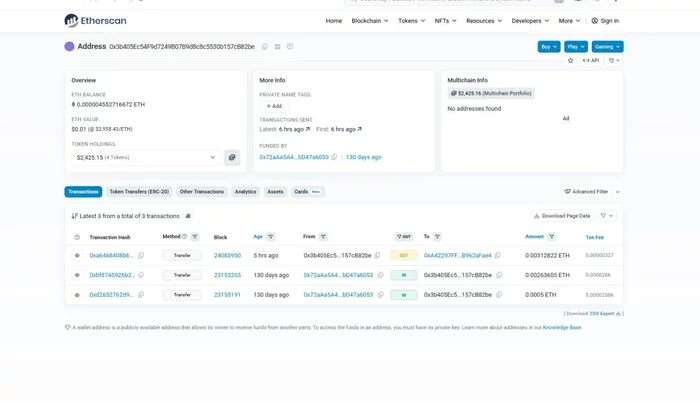This screenshot has width=700, height=401.
Task: Open the Buy dropdown button
Action: click(x=549, y=46)
